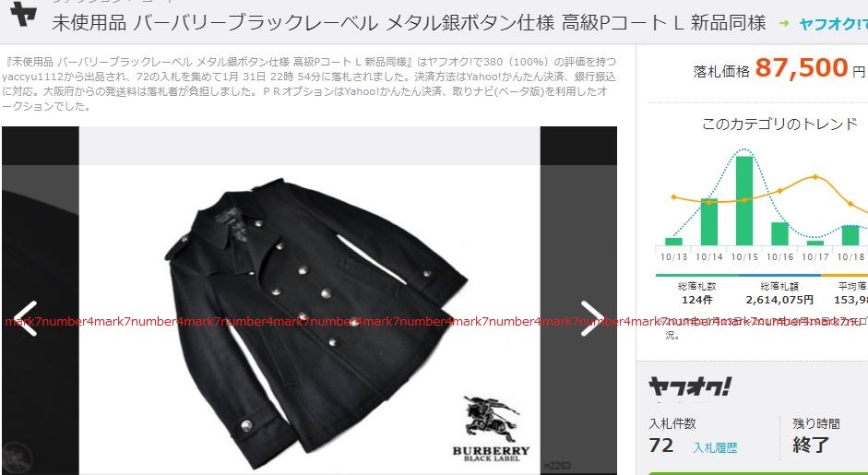The image size is (868, 475).
Task: Show previous image with left arrow
Action: tap(26, 319)
